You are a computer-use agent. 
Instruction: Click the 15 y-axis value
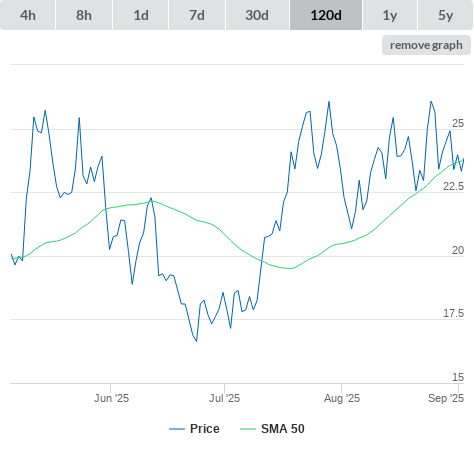(458, 377)
